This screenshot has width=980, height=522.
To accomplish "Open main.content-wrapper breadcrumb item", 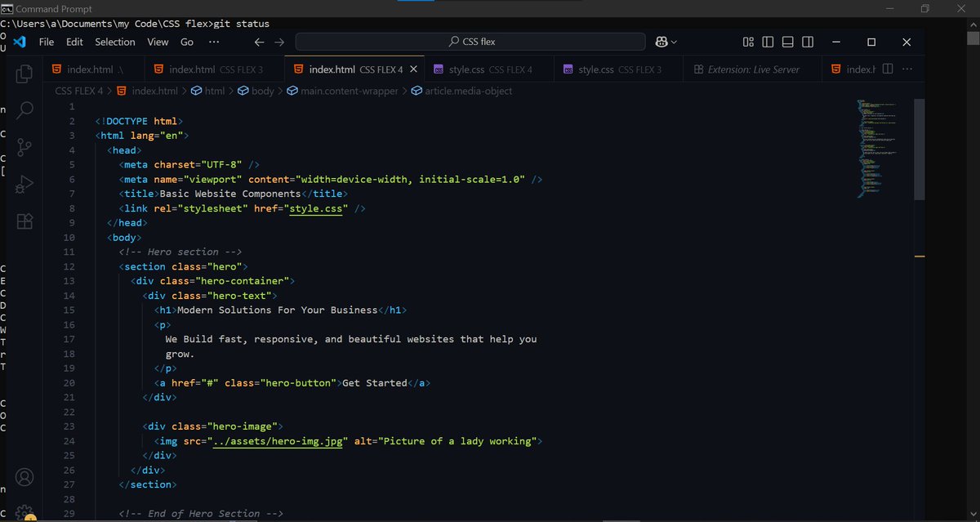I will (x=343, y=91).
